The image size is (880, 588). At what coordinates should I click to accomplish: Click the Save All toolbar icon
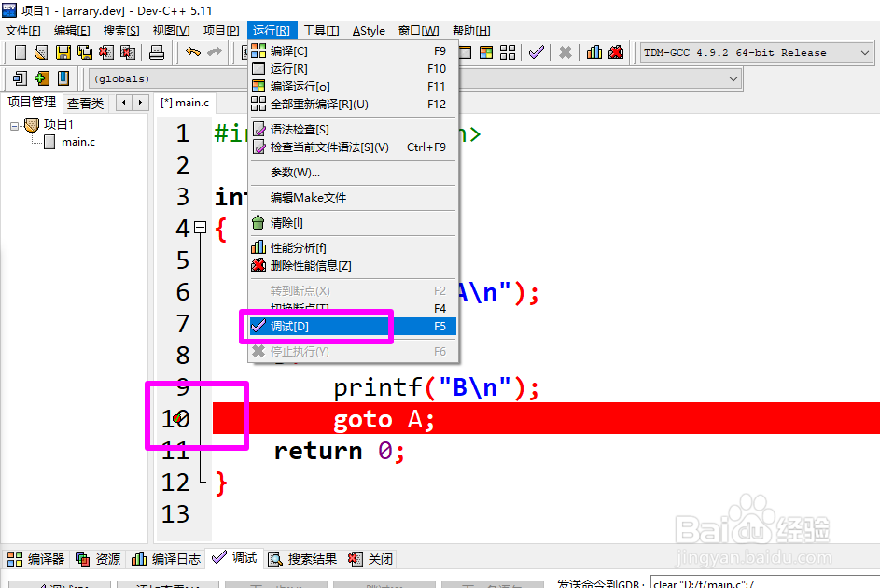(85, 53)
